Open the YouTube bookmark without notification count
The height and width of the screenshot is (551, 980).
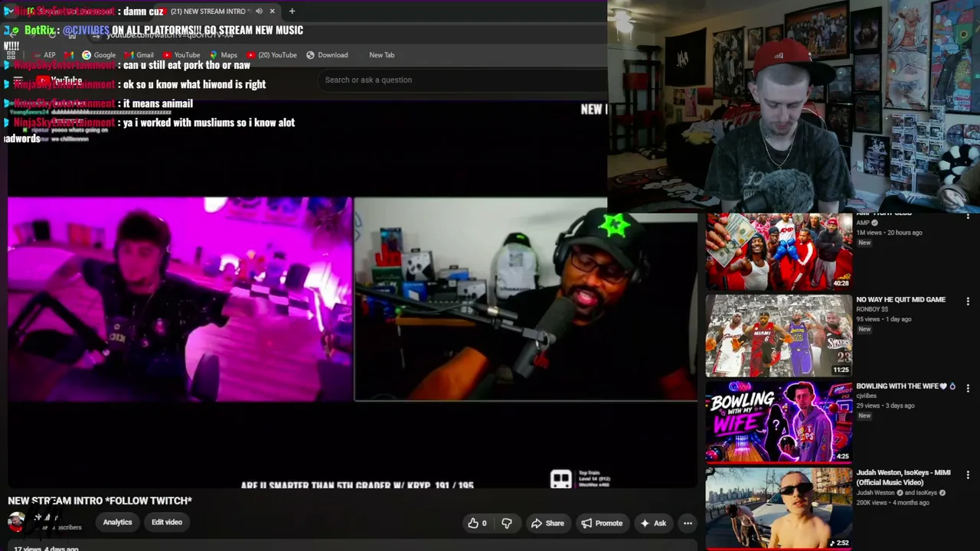click(x=181, y=55)
